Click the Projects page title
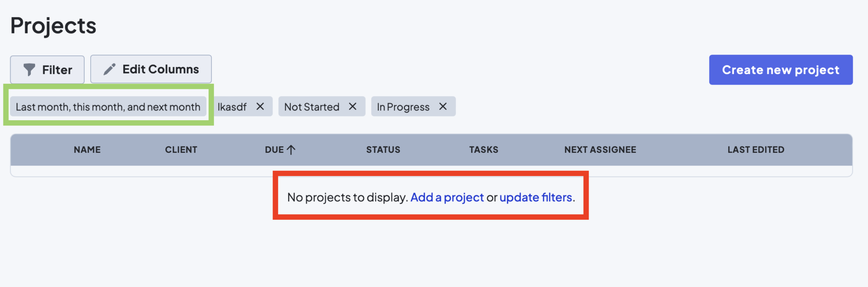Screen dimensions: 868x287 click(x=53, y=25)
